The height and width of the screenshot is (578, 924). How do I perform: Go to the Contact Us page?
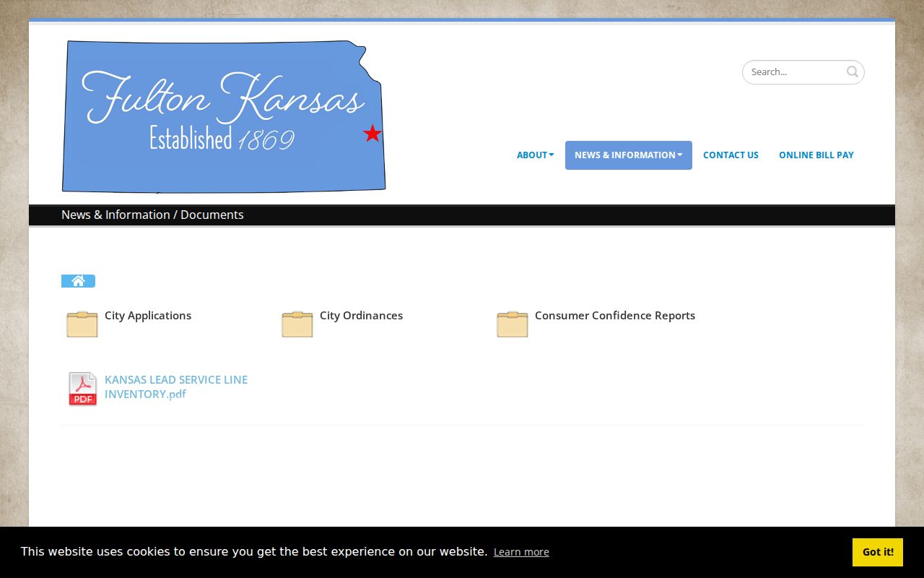point(731,155)
